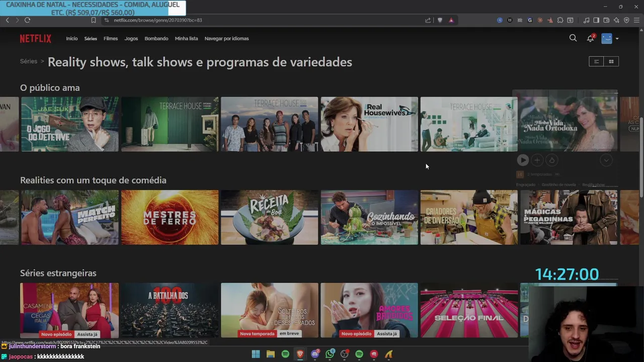
Task: Open Amores Bandidos thumbnail
Action: [369, 310]
